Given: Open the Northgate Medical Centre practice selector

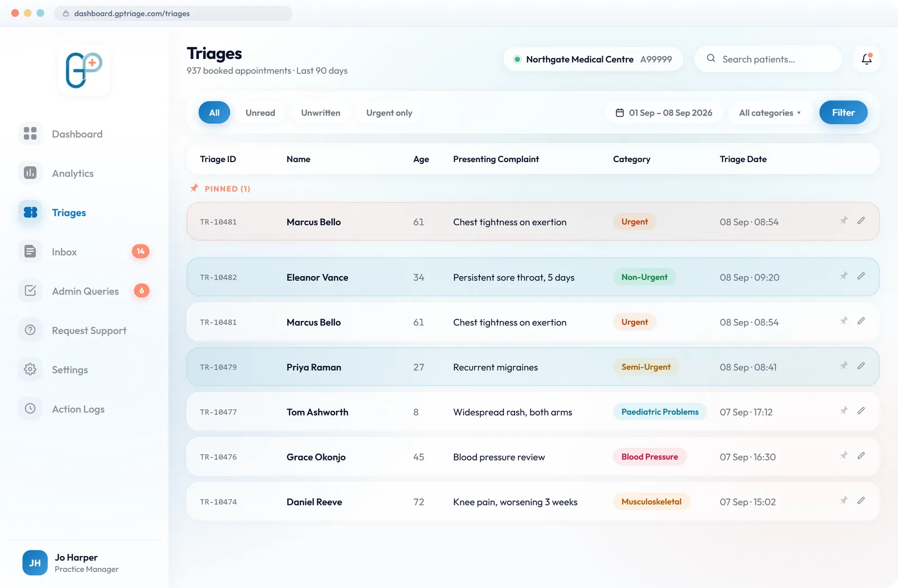Looking at the screenshot, I should (593, 59).
